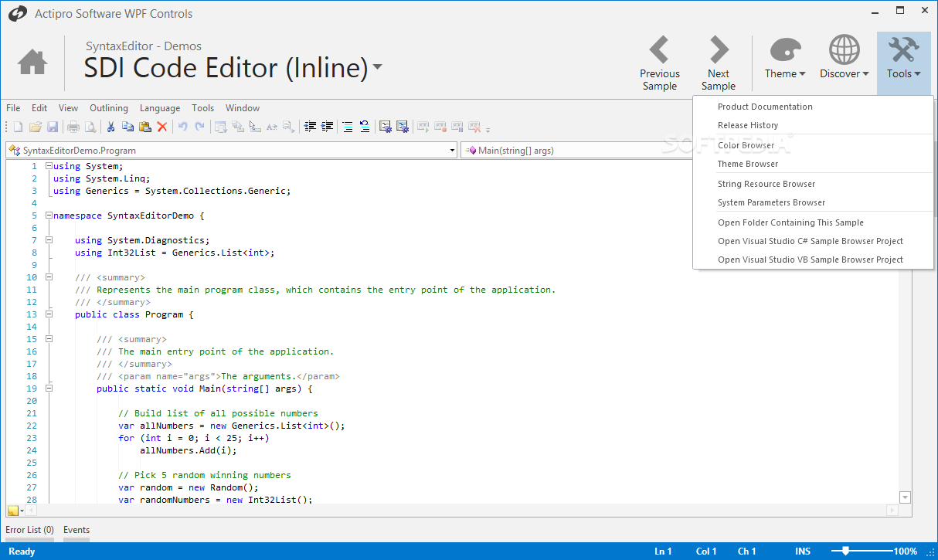Open the SyntaxEditorDemo.Program type dropdown
Image resolution: width=938 pixels, height=560 pixels.
(232, 151)
